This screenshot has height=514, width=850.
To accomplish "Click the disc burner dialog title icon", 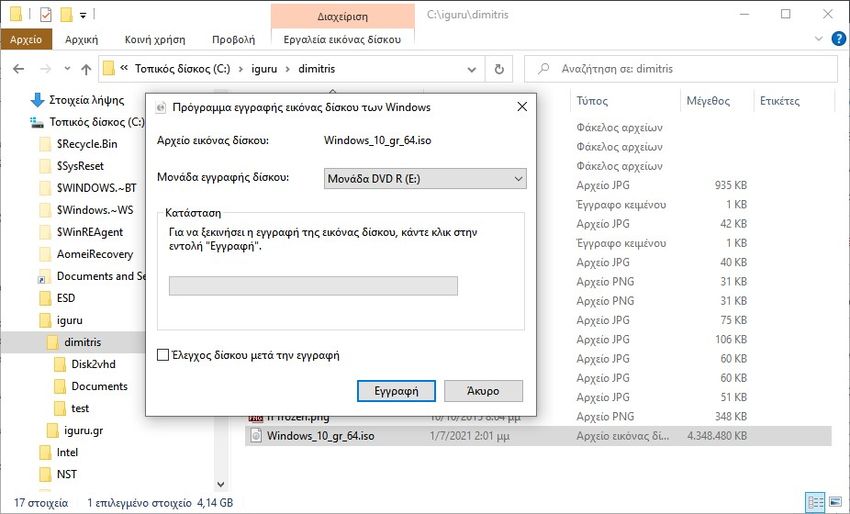I will (160, 107).
